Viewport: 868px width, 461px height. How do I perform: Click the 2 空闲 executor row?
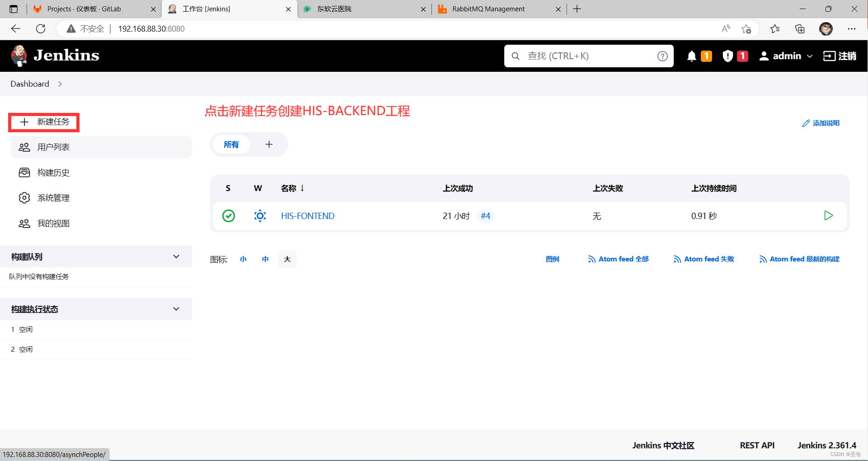tap(96, 349)
